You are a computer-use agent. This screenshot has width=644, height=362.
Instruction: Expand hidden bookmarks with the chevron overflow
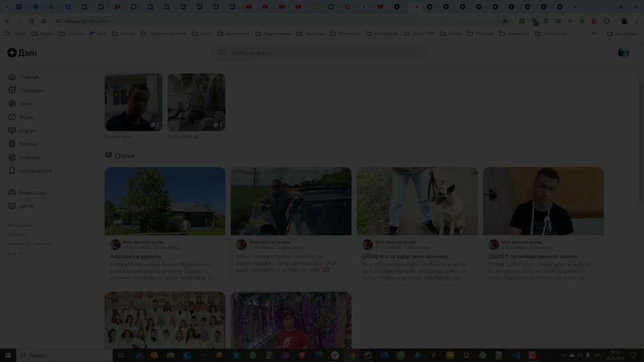tap(593, 34)
